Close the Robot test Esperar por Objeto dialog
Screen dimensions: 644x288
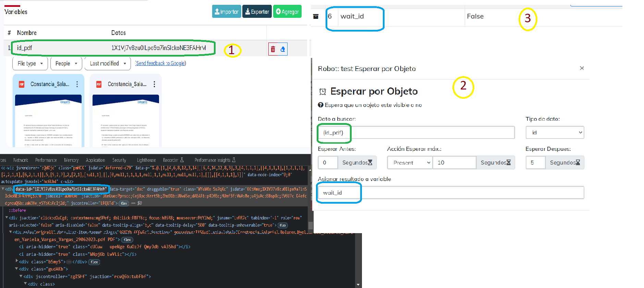pyautogui.click(x=582, y=68)
